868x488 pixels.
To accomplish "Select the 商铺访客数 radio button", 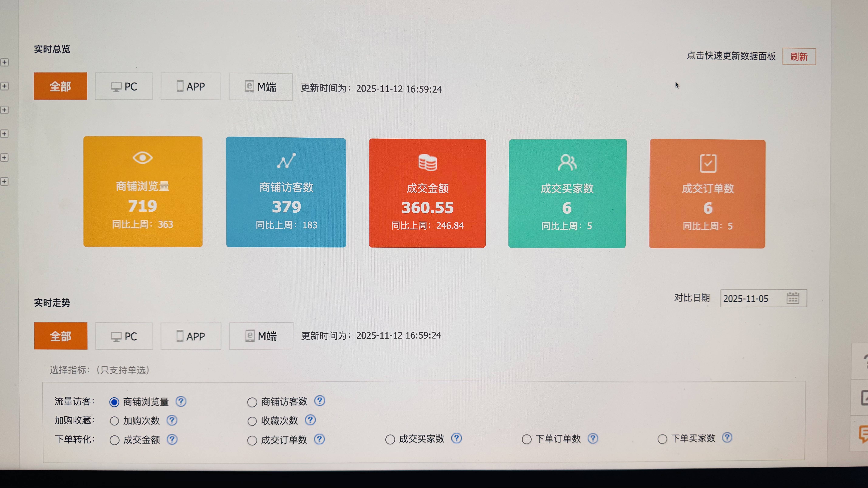I will (x=252, y=402).
